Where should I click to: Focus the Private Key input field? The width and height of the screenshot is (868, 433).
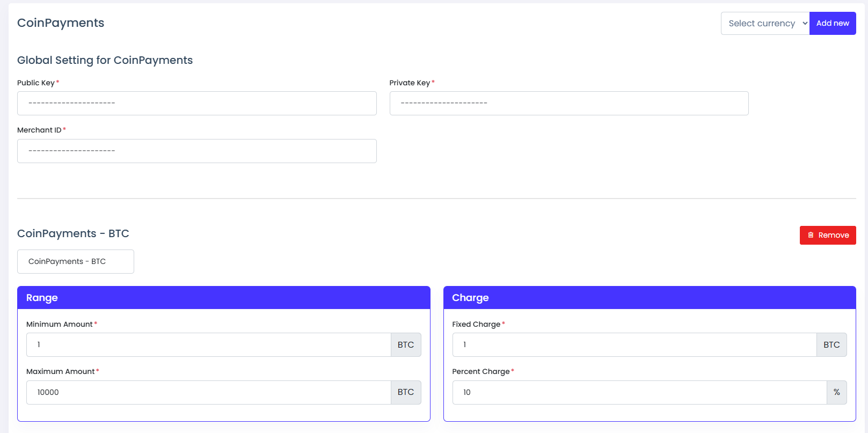[569, 103]
